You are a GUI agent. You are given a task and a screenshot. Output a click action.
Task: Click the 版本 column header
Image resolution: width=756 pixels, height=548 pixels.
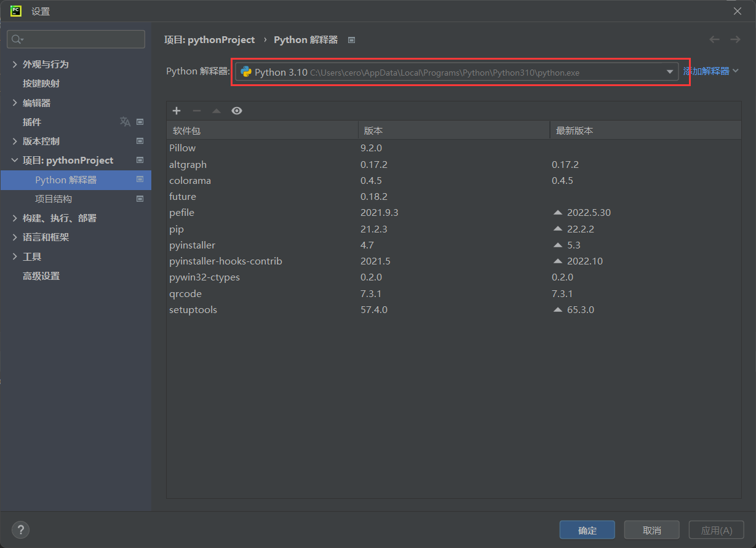coord(454,130)
